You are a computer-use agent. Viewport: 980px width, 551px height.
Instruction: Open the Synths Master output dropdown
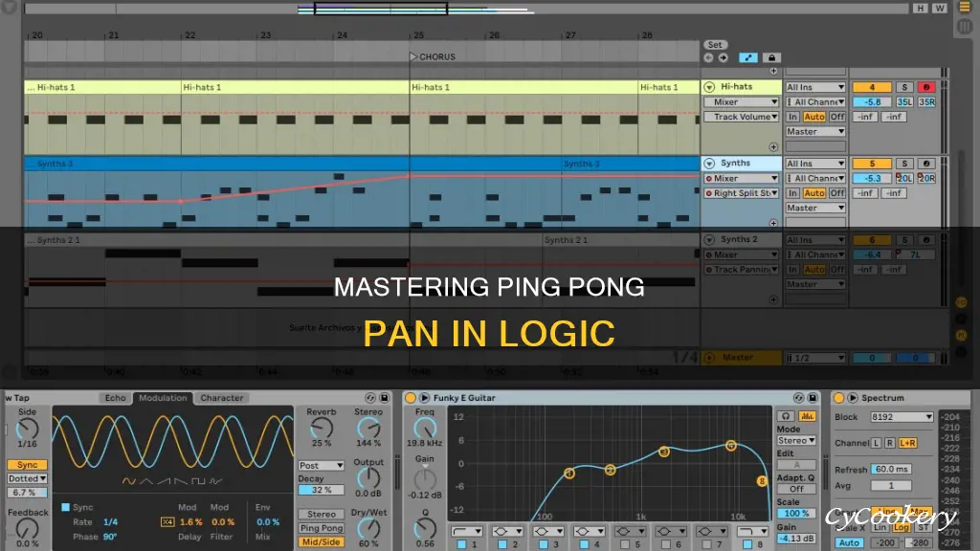(x=815, y=208)
